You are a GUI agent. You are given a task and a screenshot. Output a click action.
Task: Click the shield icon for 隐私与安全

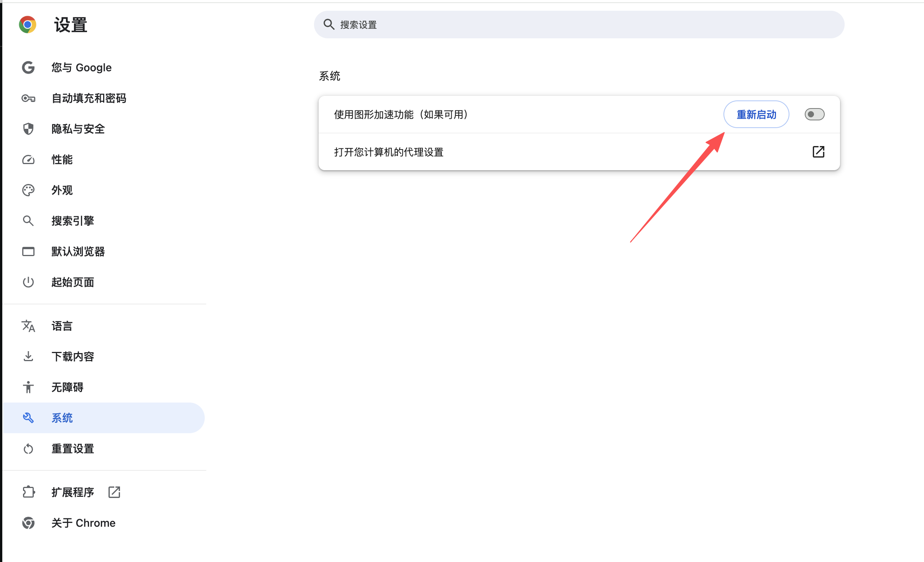click(x=28, y=129)
